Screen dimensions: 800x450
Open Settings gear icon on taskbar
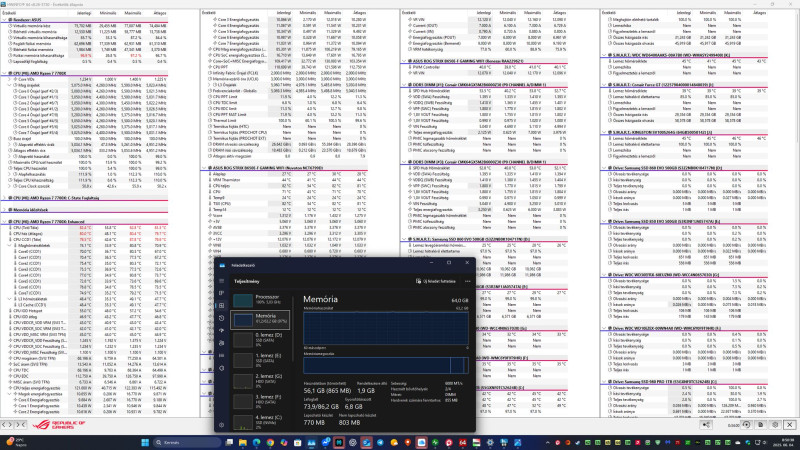tap(490, 442)
